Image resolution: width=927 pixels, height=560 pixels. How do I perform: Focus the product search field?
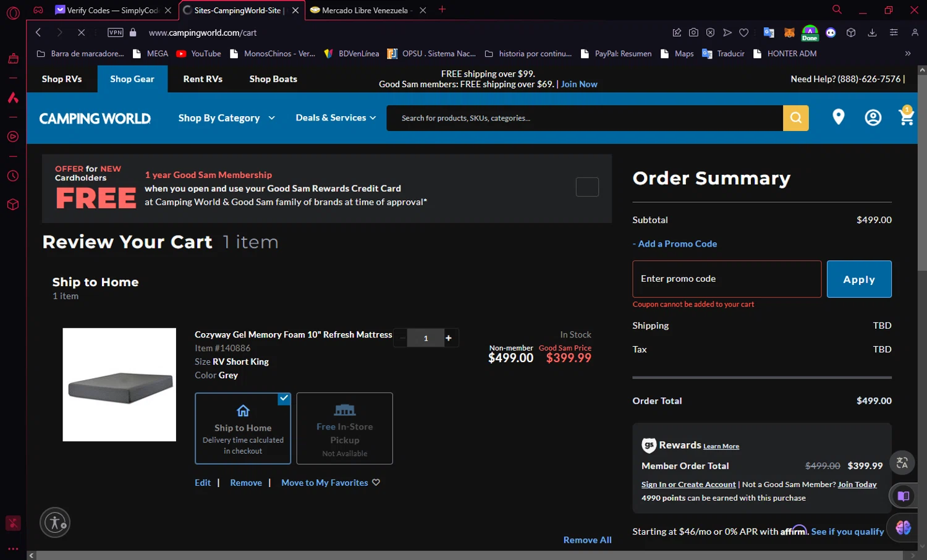coord(585,118)
